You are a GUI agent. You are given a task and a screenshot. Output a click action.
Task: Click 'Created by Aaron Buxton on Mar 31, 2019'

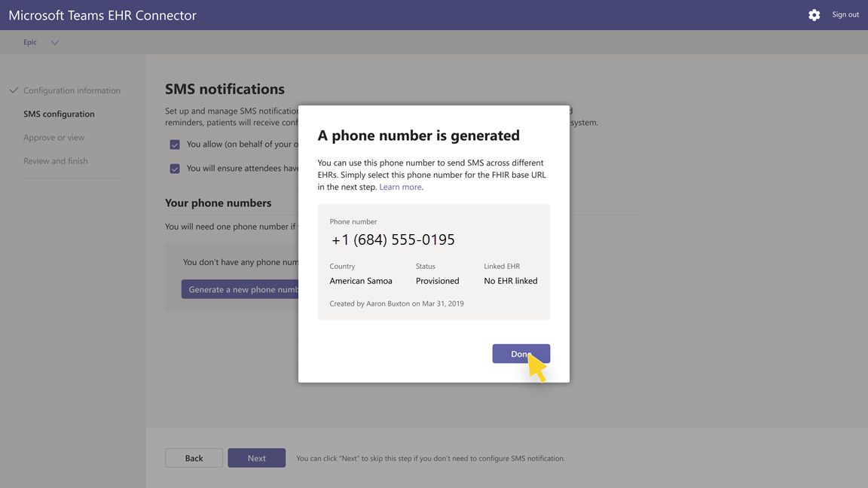(x=396, y=303)
